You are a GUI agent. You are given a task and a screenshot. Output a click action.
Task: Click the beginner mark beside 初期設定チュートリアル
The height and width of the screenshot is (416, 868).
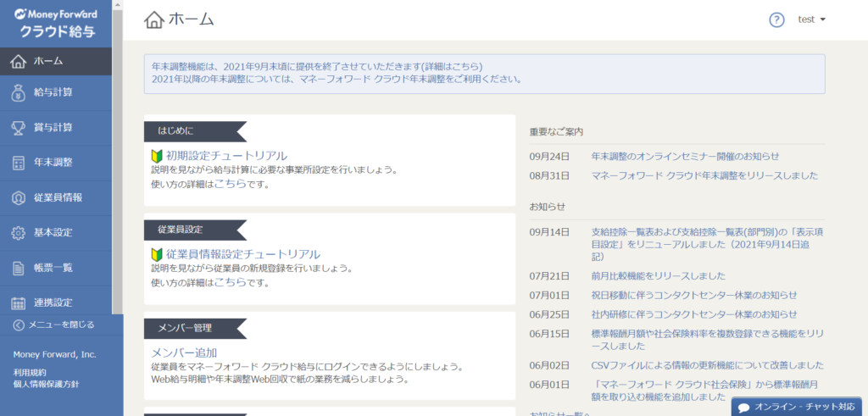[157, 155]
